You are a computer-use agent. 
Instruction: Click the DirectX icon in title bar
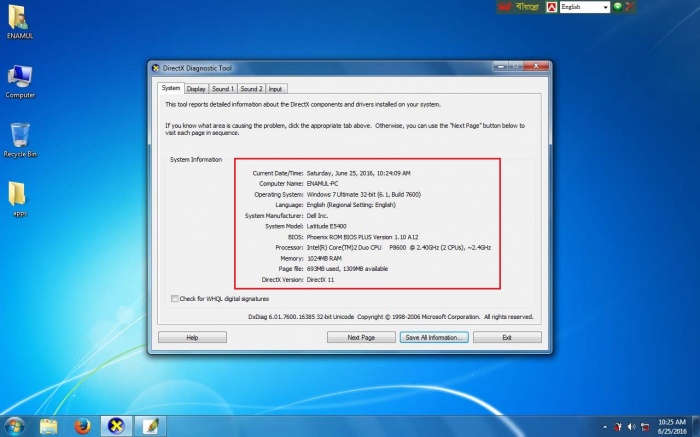[155, 68]
